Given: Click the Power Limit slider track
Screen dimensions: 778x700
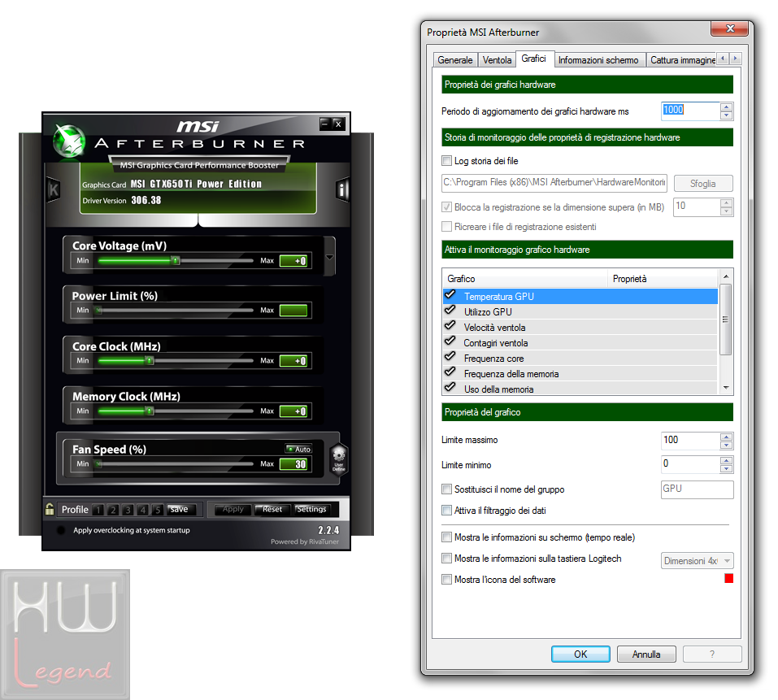Looking at the screenshot, I should click(x=176, y=311).
